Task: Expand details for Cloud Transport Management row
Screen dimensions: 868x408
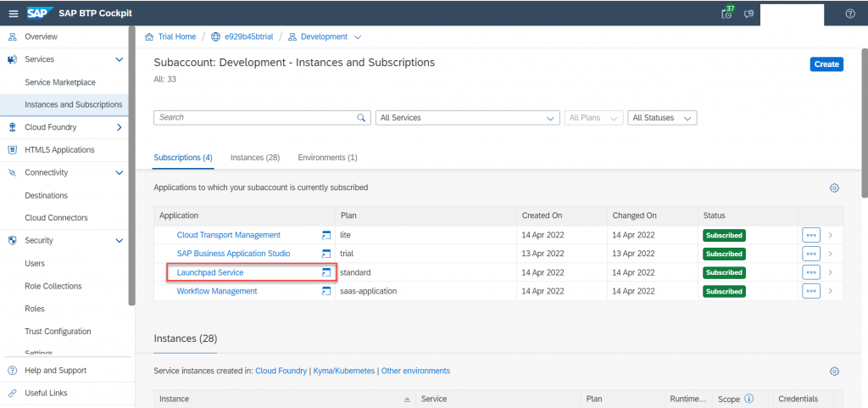Action: point(831,235)
